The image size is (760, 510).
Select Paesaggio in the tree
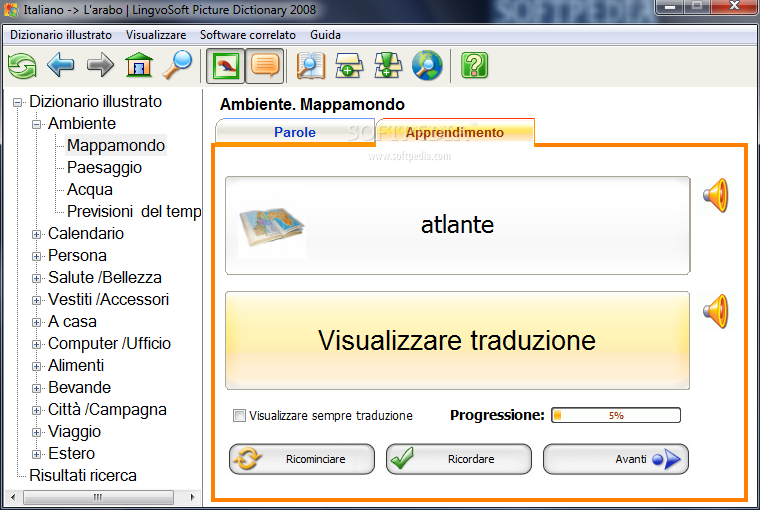click(x=104, y=167)
